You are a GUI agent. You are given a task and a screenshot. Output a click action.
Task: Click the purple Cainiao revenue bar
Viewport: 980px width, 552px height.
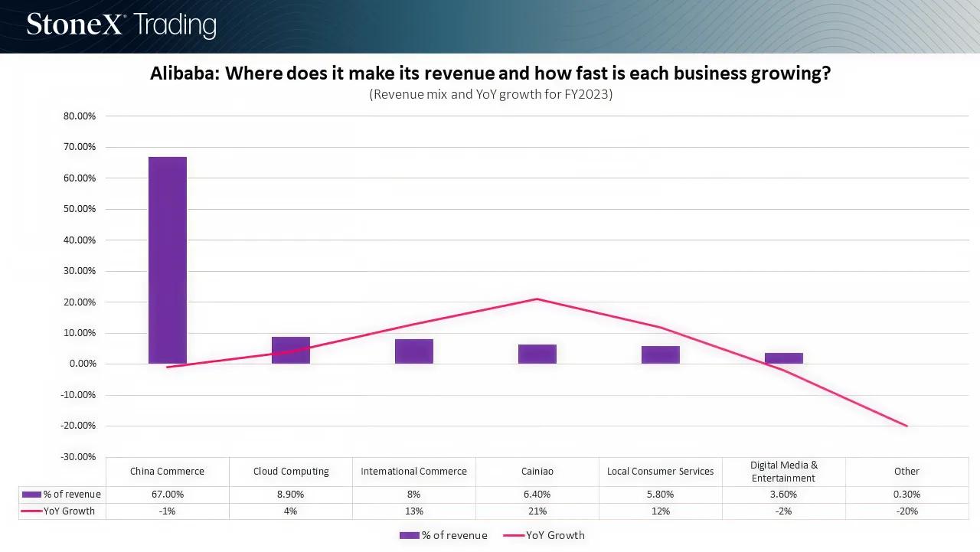pos(537,354)
